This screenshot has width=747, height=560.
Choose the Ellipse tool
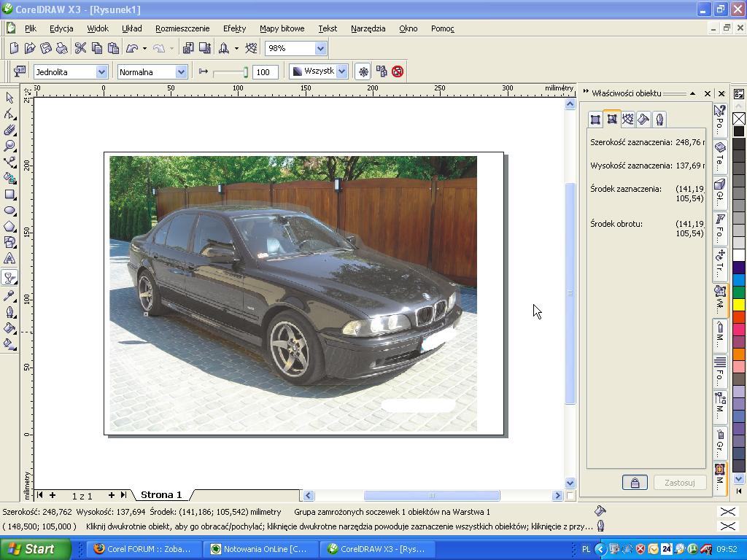(9, 211)
